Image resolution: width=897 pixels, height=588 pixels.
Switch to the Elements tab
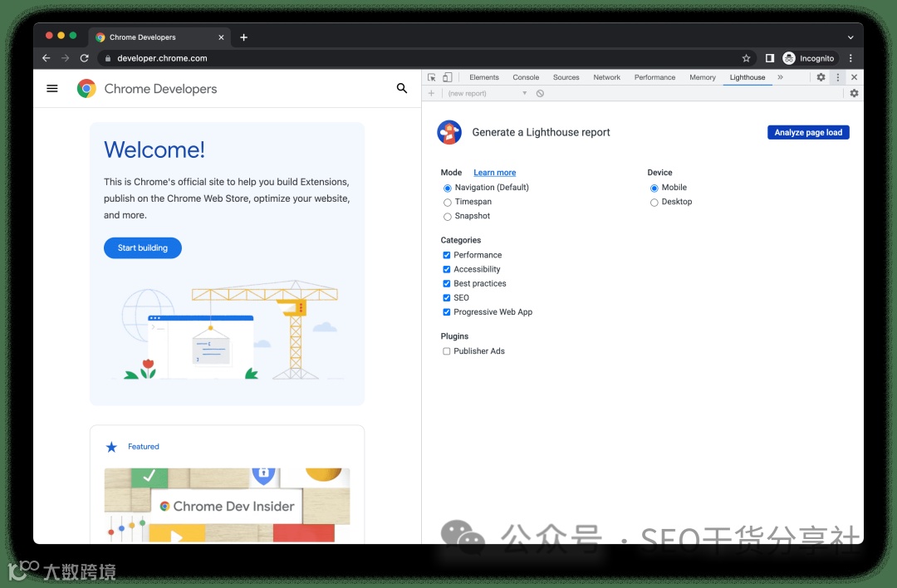click(x=484, y=77)
